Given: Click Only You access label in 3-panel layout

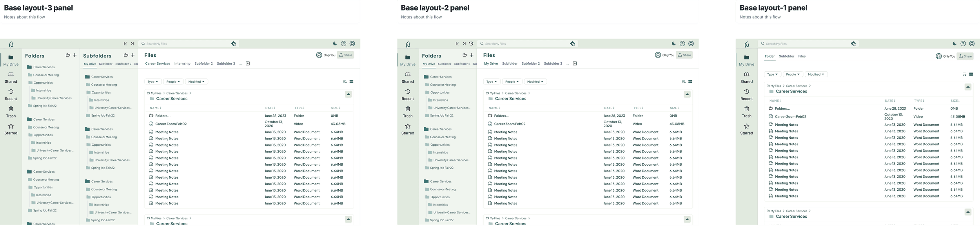Looking at the screenshot, I should point(329,55).
